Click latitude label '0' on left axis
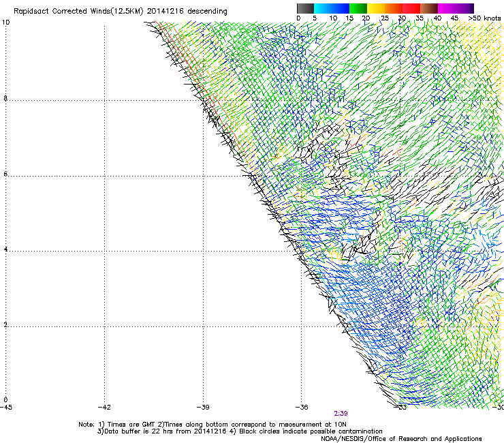504x443 pixels. click(5, 400)
